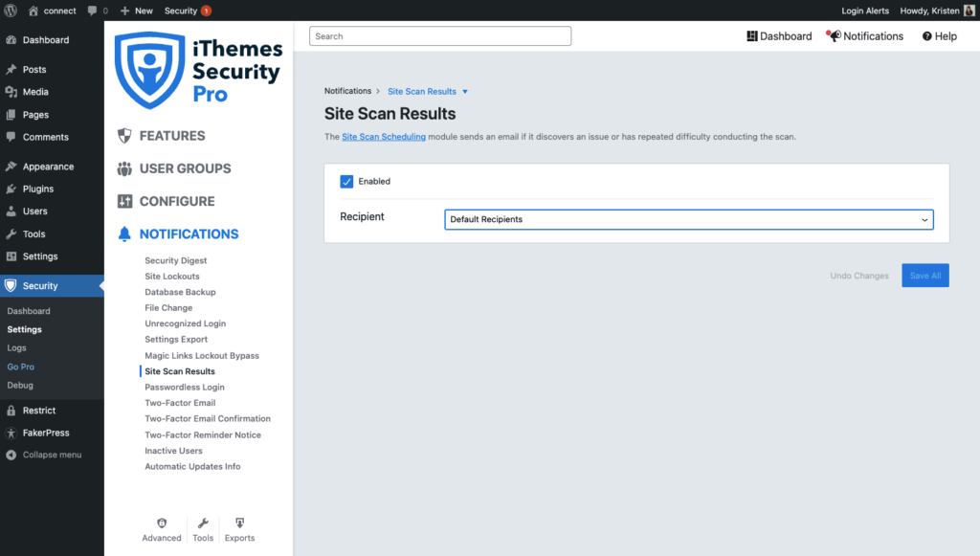
Task: Click the Configure sliders icon
Action: 125,201
